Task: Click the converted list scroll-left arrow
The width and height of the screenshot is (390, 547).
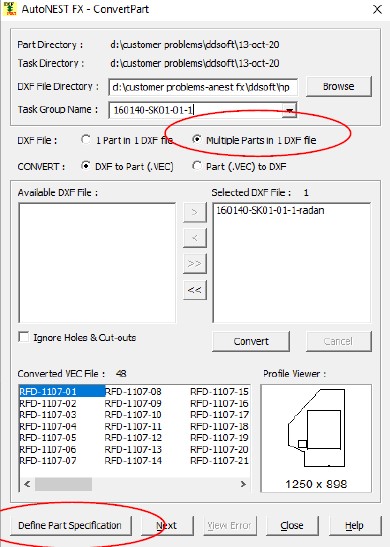Action: pos(27,484)
